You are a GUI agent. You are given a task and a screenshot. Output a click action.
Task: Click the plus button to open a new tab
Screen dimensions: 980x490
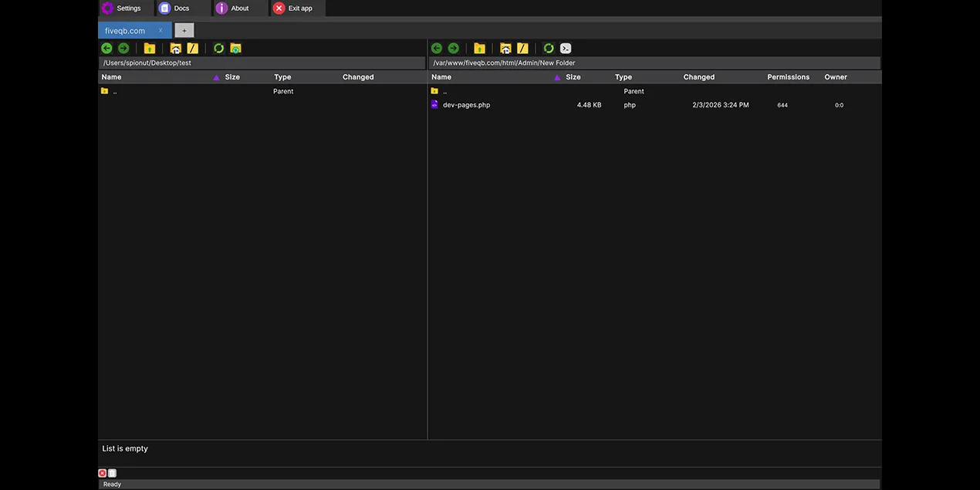click(x=184, y=29)
